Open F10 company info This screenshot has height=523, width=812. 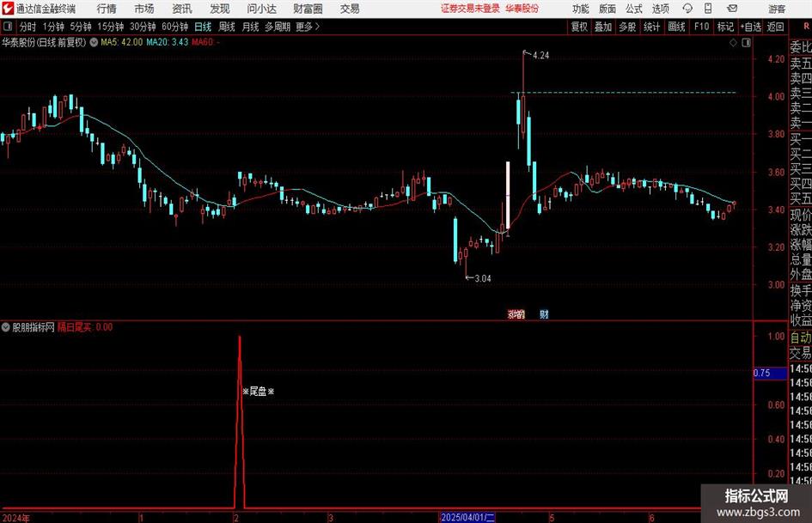click(x=702, y=27)
